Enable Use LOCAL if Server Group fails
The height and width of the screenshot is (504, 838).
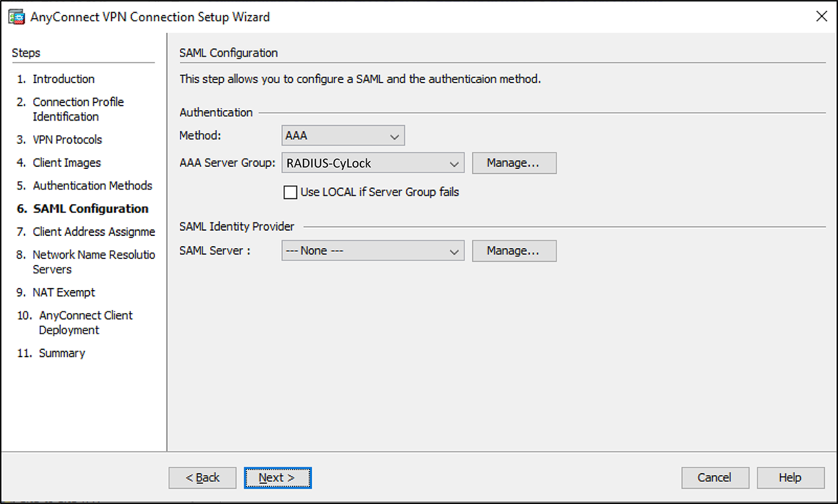pos(291,192)
